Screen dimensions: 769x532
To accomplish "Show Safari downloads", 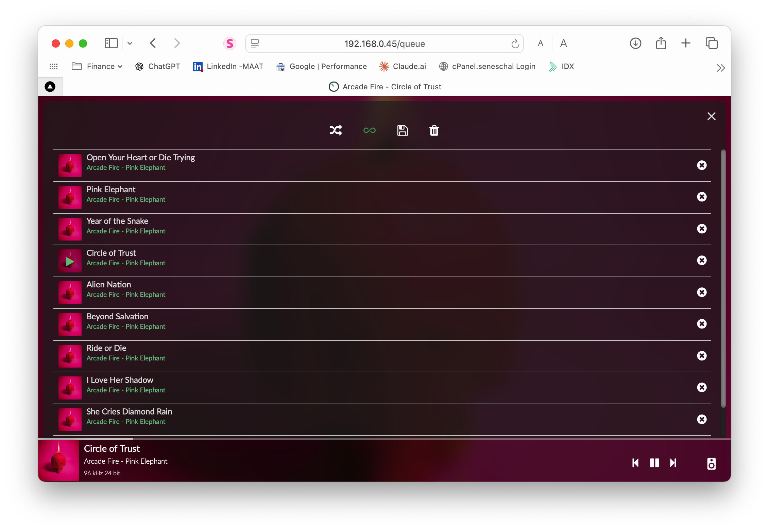I will (635, 43).
